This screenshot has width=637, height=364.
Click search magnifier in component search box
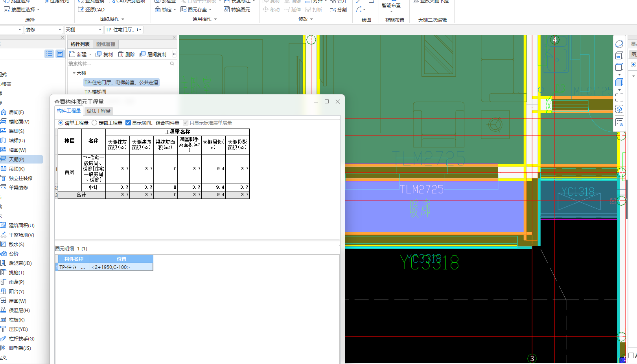point(172,63)
